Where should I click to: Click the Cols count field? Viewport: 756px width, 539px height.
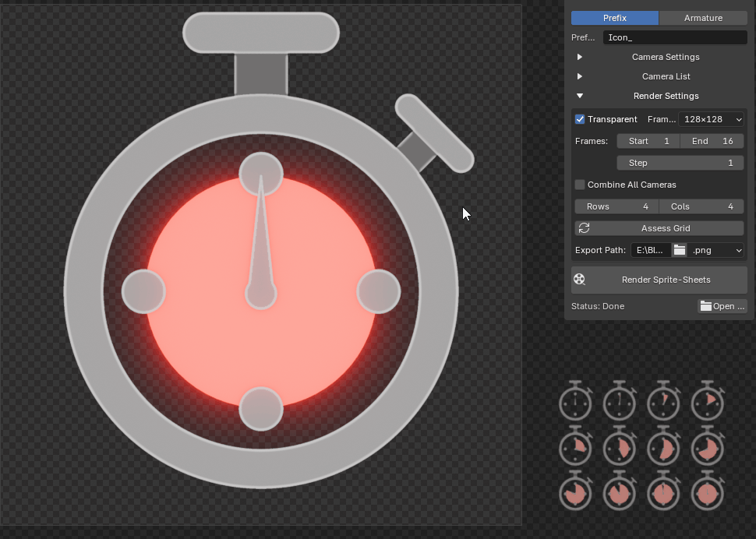[701, 206]
